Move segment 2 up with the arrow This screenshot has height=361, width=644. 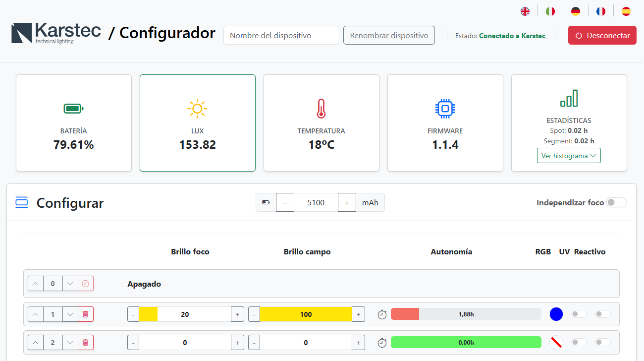tap(35, 342)
